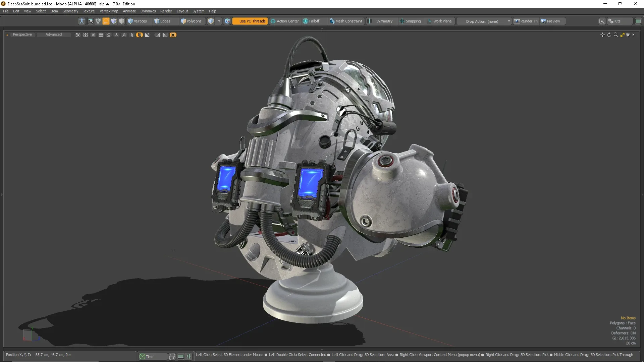Toggle the orange highlighted frame viewport icon

tap(173, 35)
